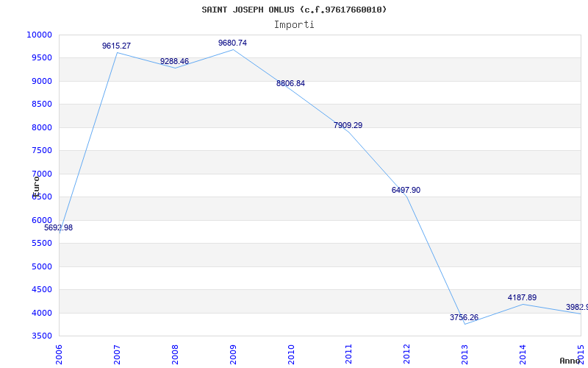Click the y-axis value 7000
588x368 pixels.
click(41, 174)
